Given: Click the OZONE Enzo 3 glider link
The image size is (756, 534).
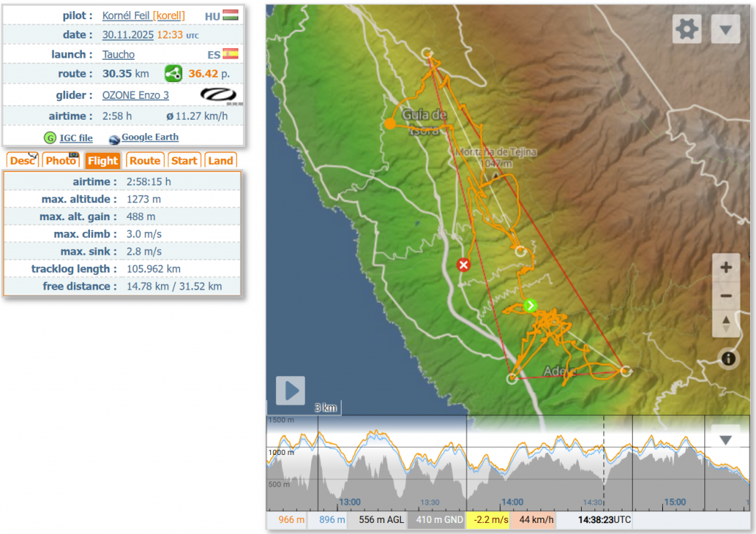Looking at the screenshot, I should 135,95.
